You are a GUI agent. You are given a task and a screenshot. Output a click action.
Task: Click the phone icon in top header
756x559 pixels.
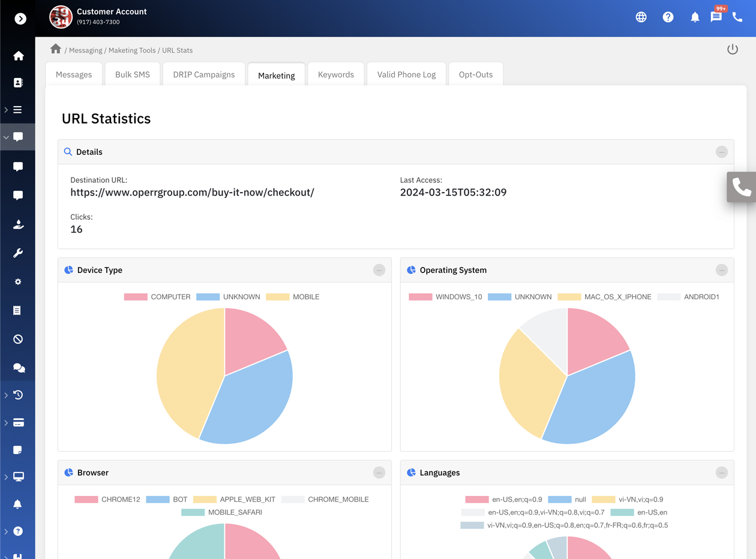pyautogui.click(x=737, y=17)
